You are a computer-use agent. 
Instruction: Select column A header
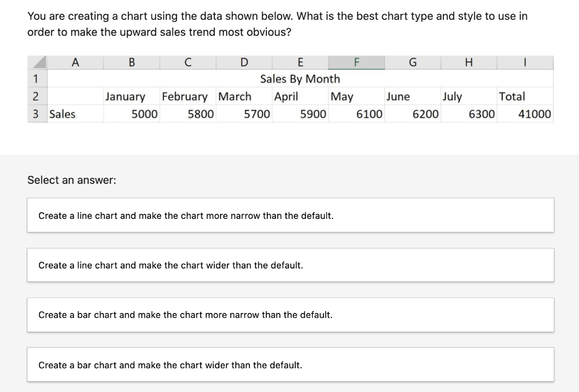pyautogui.click(x=75, y=62)
